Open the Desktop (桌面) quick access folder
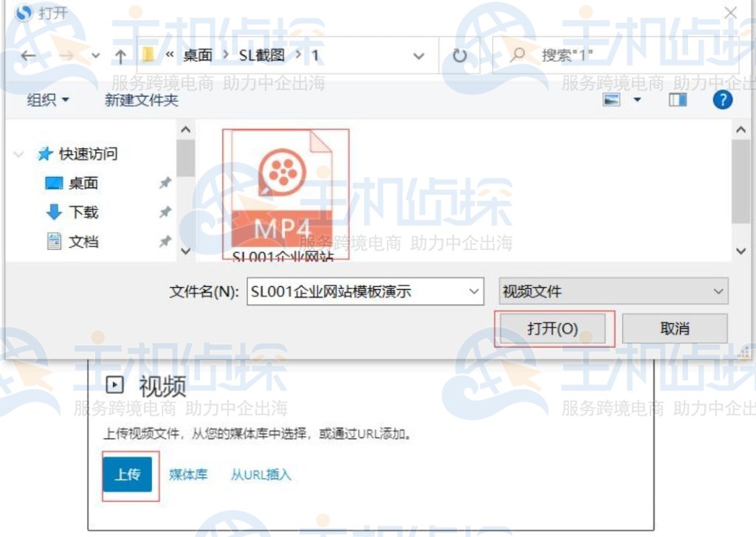This screenshot has height=537, width=756. 83,183
